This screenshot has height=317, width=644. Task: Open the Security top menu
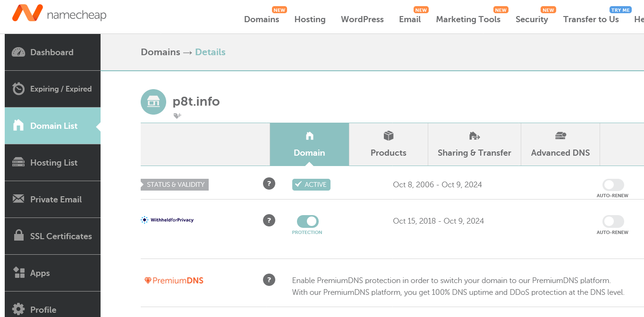coord(532,19)
